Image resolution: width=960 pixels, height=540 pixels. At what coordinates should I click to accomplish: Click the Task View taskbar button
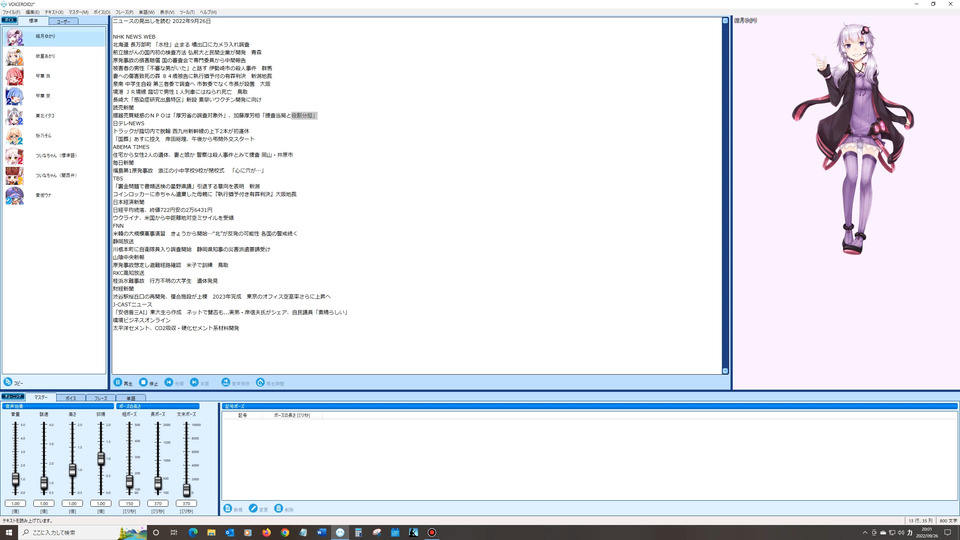point(174,533)
